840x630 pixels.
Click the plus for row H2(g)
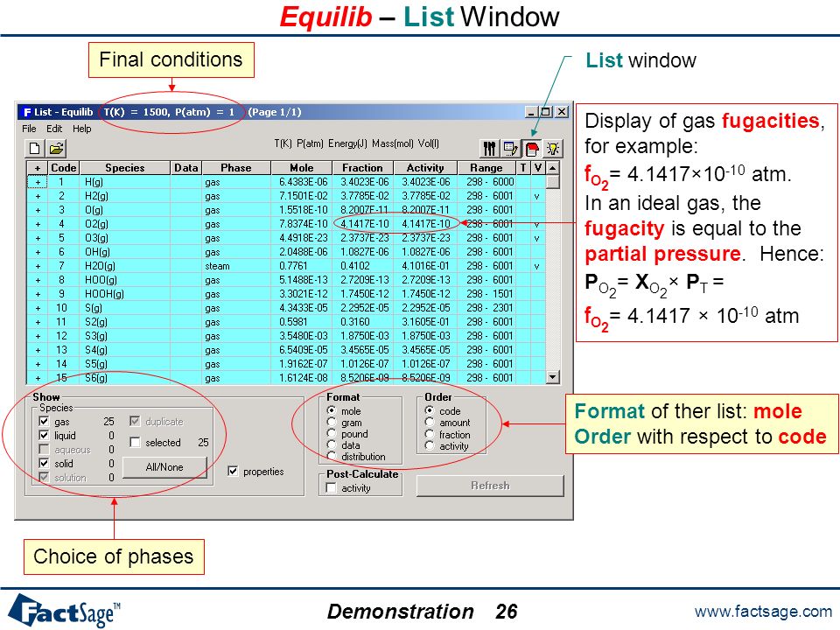click(38, 196)
